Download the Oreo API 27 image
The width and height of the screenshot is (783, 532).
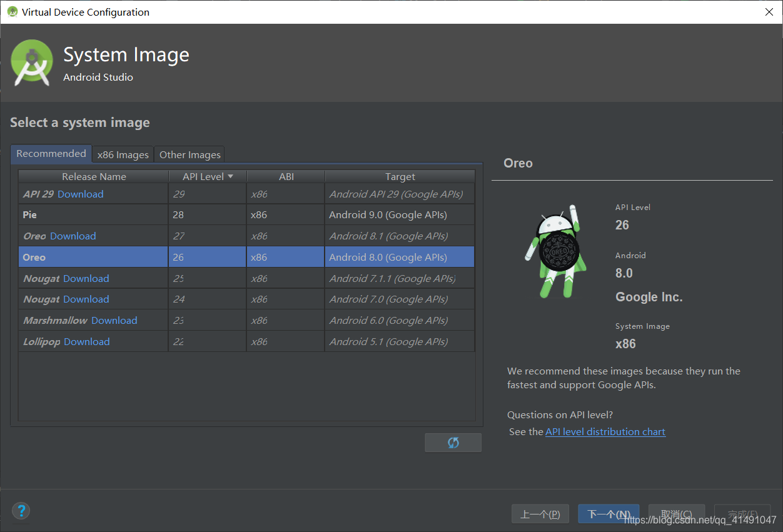coord(73,236)
